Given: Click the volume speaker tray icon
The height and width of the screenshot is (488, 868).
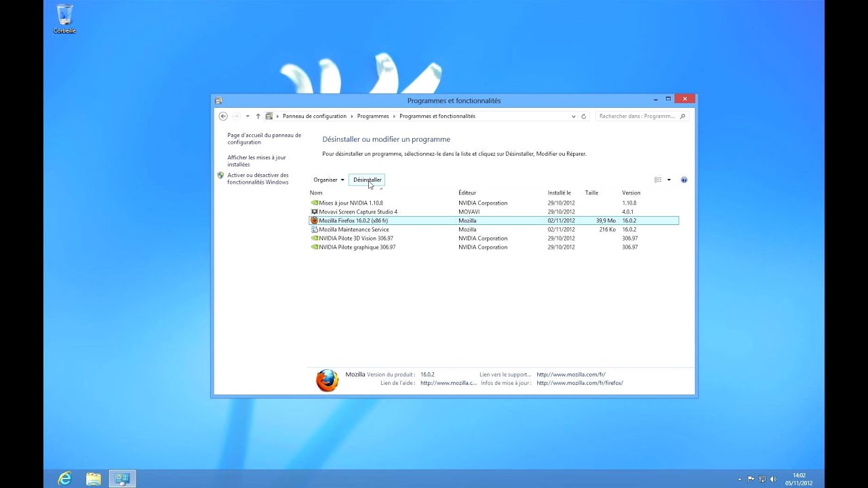Looking at the screenshot, I should click(774, 479).
